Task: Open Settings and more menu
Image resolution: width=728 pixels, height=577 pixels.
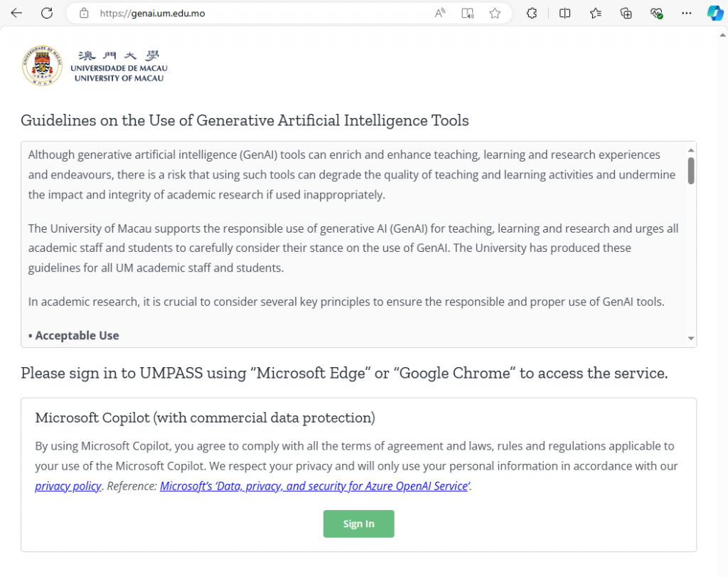Action: [686, 13]
